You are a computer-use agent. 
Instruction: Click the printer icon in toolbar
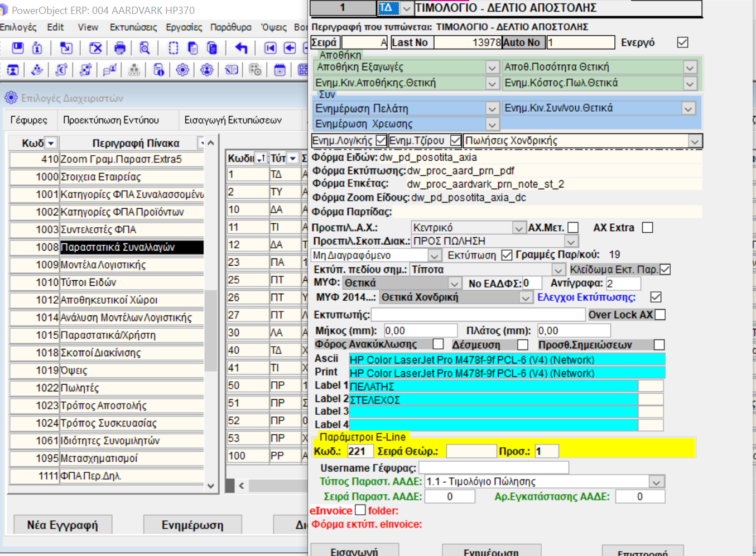119,48
